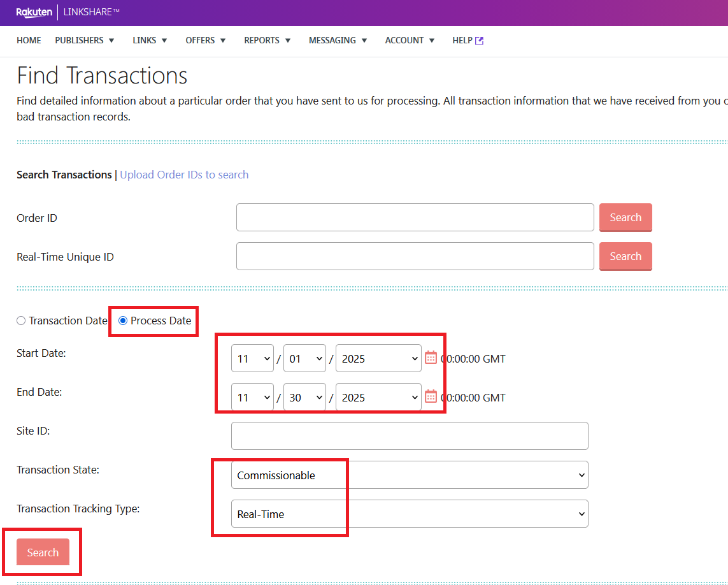This screenshot has height=585, width=728.
Task: Open the Offers menu
Action: pos(206,40)
